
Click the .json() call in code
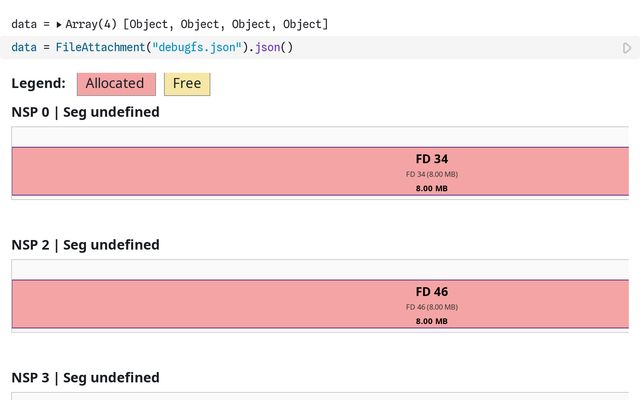point(264,48)
